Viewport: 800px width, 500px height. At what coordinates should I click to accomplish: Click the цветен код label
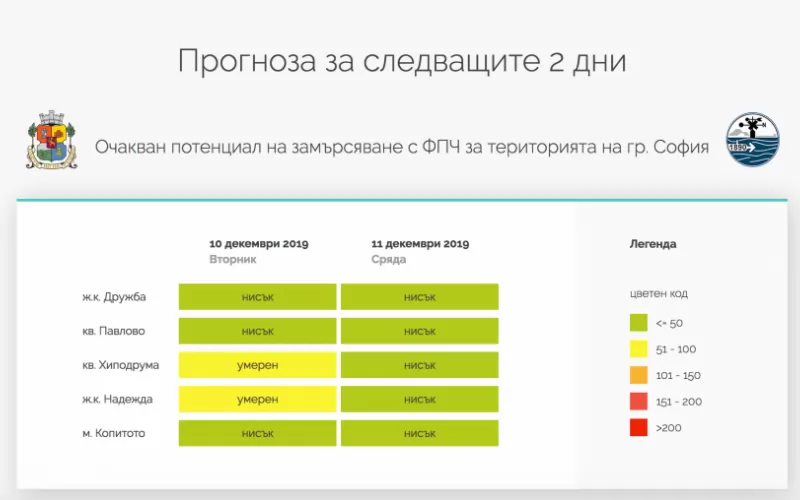click(659, 294)
